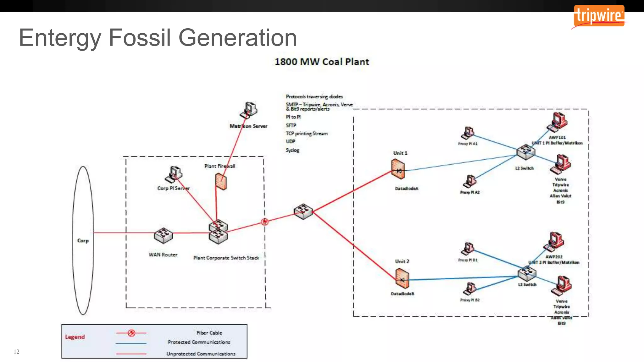Click the Entergy Fossil Generation title
The width and height of the screenshot is (644, 362).
point(158,38)
